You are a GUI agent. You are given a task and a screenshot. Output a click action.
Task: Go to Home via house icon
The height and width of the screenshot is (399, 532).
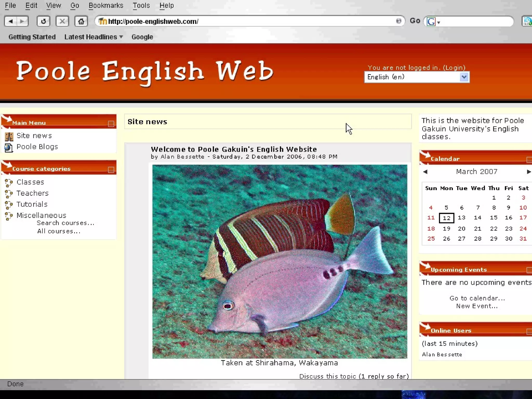[x=81, y=21]
